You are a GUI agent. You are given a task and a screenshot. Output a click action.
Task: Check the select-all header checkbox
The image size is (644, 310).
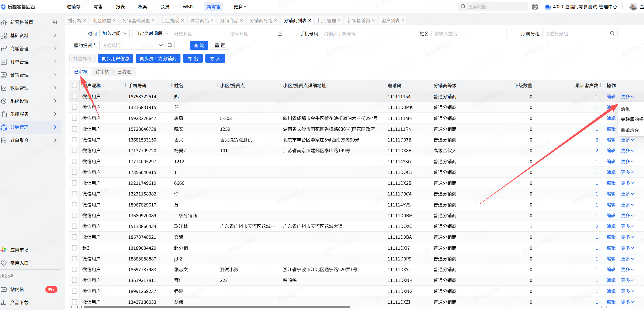point(74,85)
